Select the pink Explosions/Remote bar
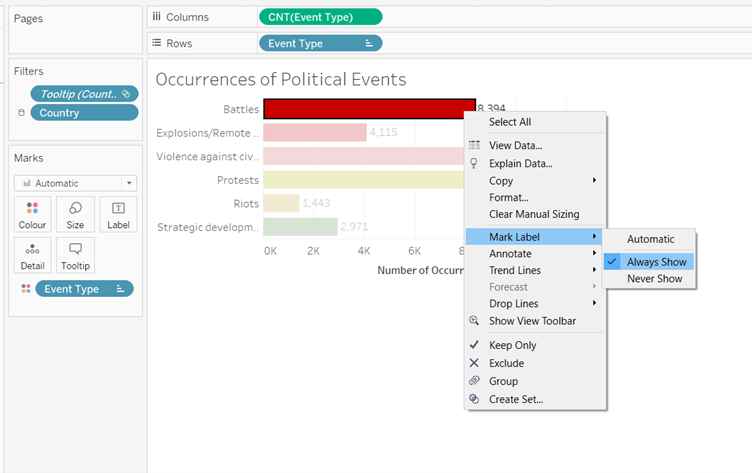The width and height of the screenshot is (752, 473). (x=315, y=132)
